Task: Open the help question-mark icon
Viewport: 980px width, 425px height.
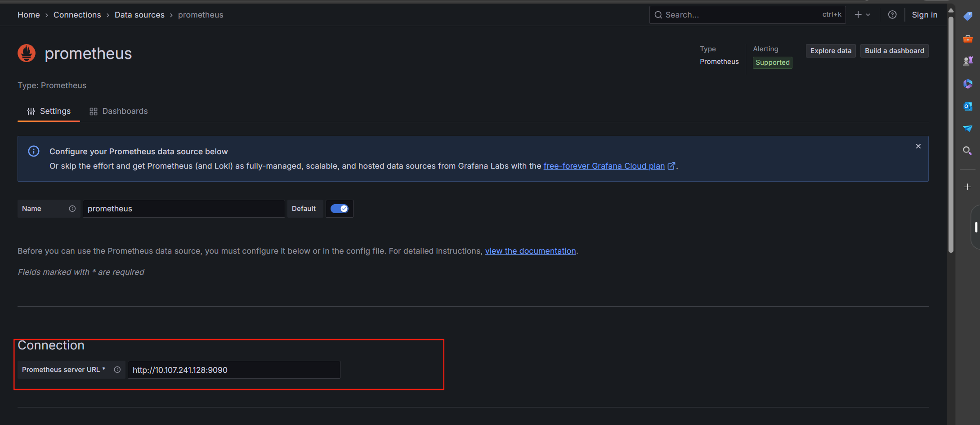Action: (x=892, y=15)
